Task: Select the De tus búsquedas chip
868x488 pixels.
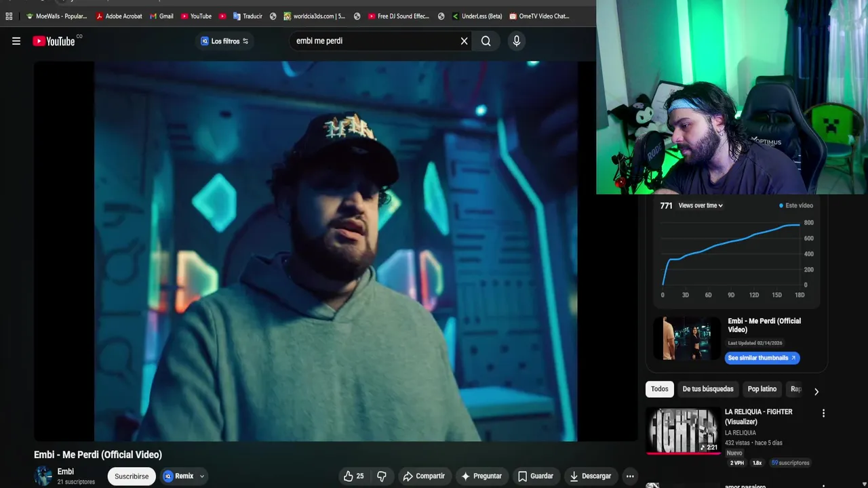Action: pyautogui.click(x=707, y=389)
